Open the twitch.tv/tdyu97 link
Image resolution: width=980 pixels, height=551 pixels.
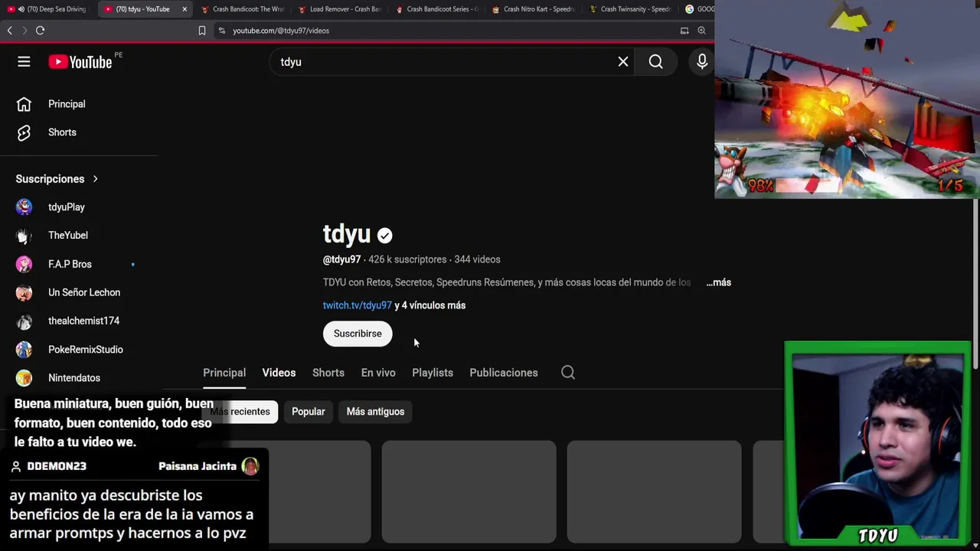[x=357, y=305]
